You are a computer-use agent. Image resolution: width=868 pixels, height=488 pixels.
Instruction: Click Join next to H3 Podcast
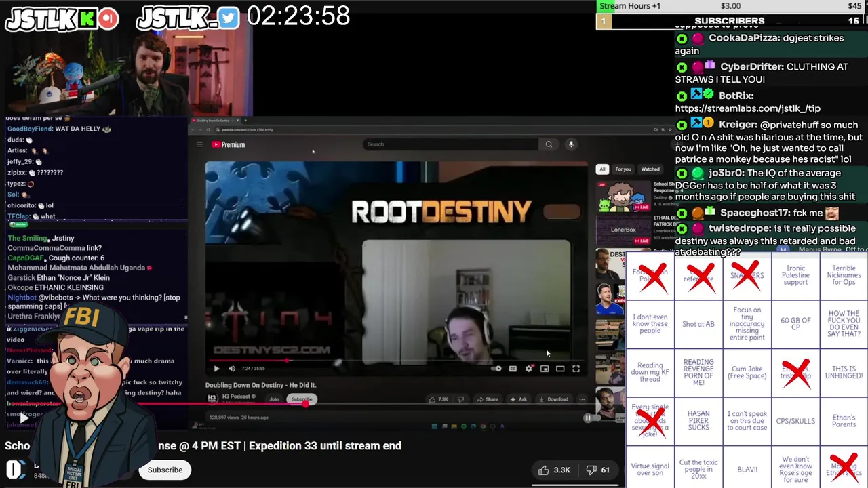coord(274,399)
